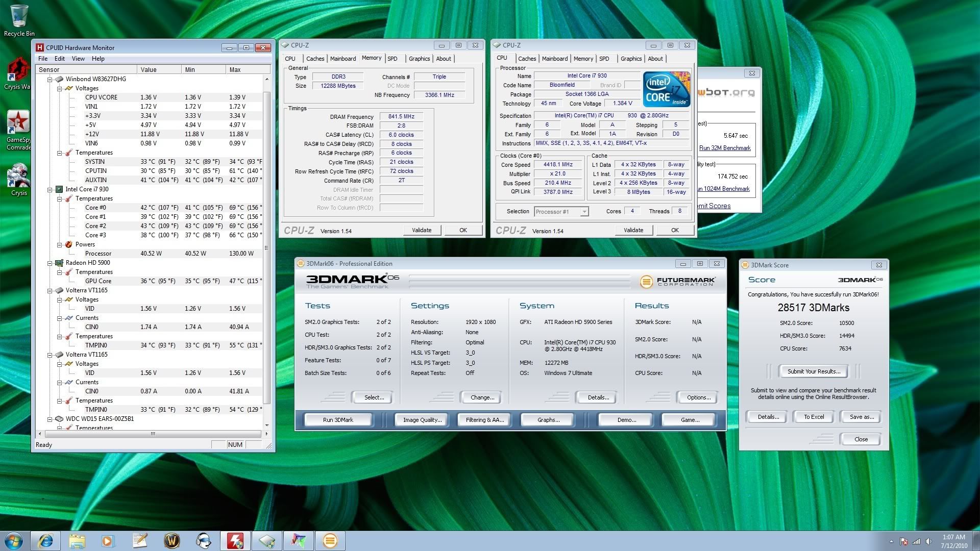
Task: Collapse the Radeon HD 5900 tree node
Action: (50, 263)
